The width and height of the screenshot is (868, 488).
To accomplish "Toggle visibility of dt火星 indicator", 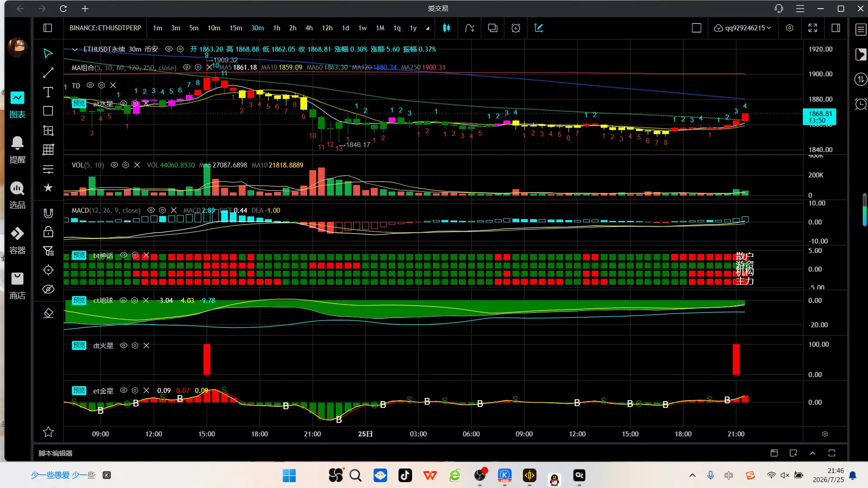I will pos(123,345).
